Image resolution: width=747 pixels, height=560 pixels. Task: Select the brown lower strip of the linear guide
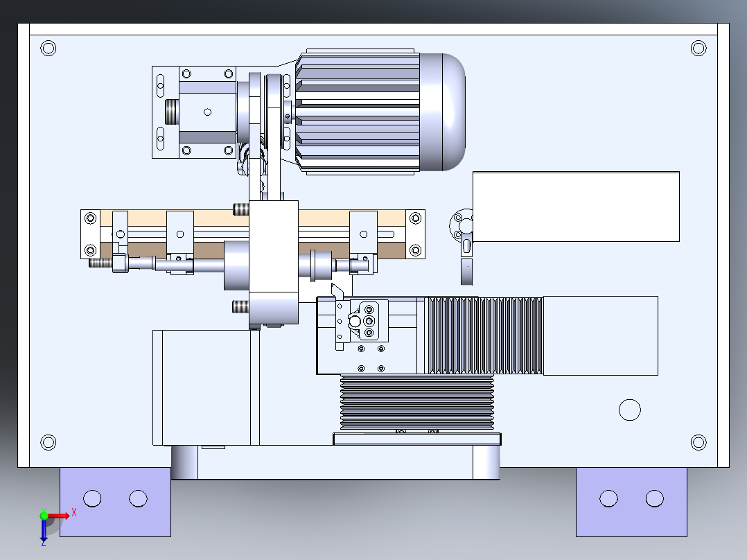click(x=209, y=250)
